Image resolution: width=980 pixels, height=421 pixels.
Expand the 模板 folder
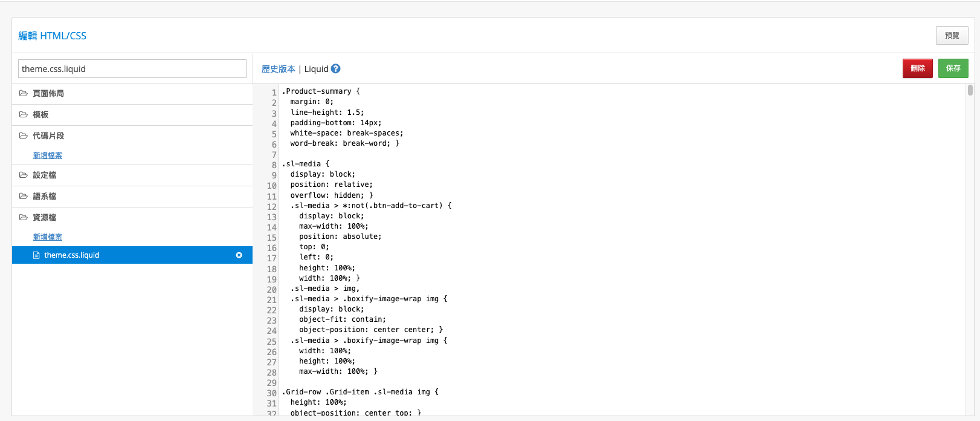tap(132, 115)
